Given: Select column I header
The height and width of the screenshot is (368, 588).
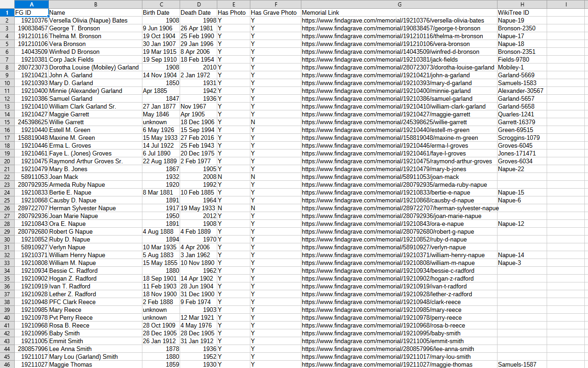Looking at the screenshot, I should (566, 4).
